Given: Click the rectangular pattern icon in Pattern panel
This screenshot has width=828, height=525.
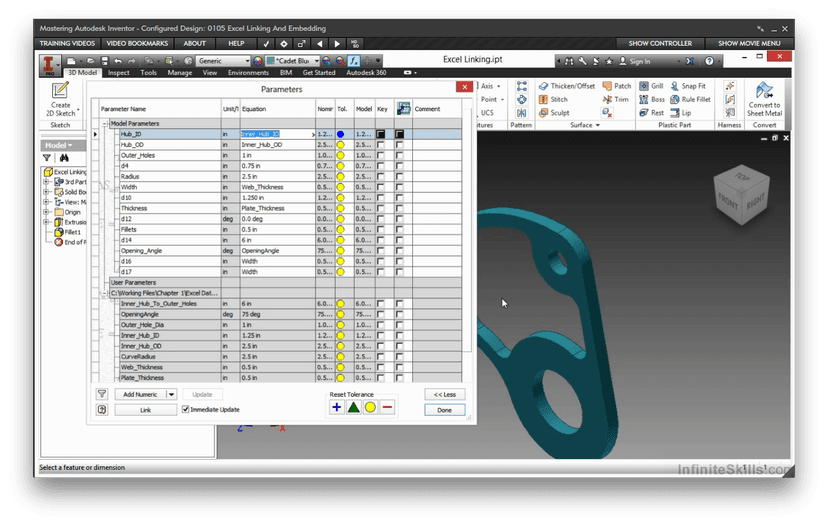Looking at the screenshot, I should coord(521,86).
